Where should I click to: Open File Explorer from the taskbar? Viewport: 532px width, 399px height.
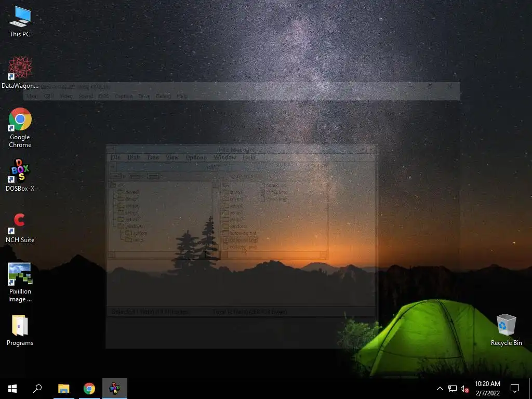tap(64, 389)
